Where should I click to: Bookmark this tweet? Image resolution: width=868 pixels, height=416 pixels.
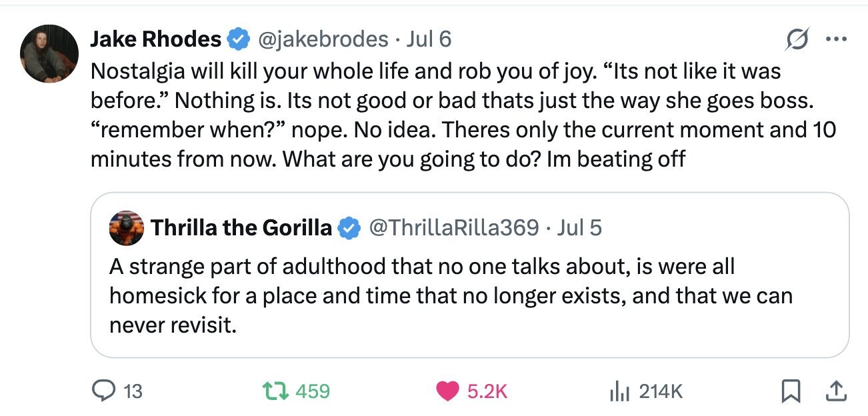pyautogui.click(x=790, y=391)
